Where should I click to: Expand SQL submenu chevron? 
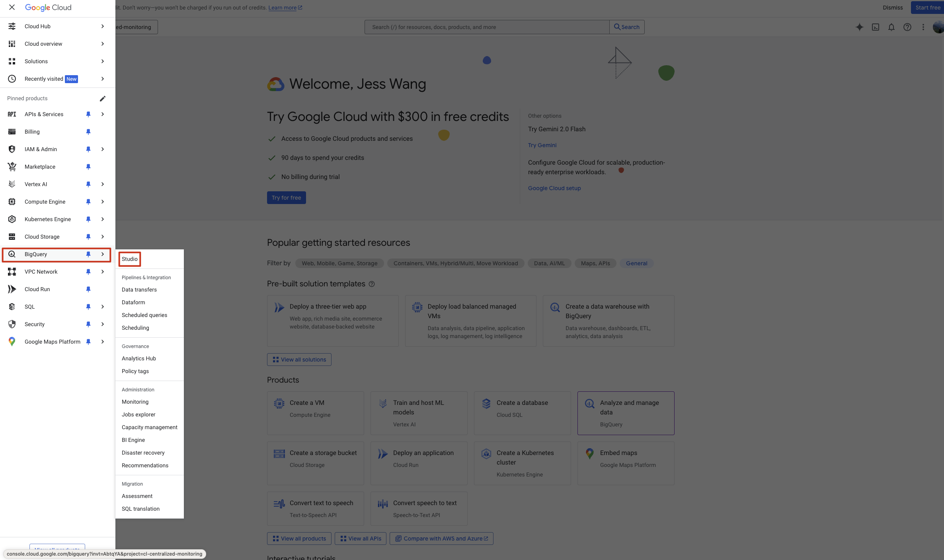coord(103,307)
